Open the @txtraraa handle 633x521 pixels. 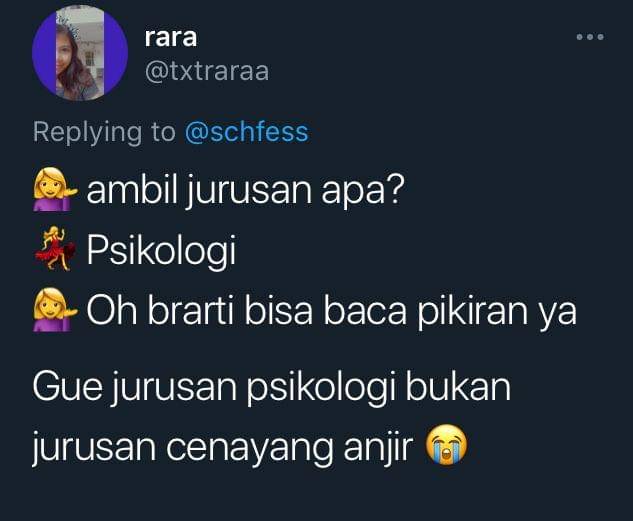click(207, 71)
